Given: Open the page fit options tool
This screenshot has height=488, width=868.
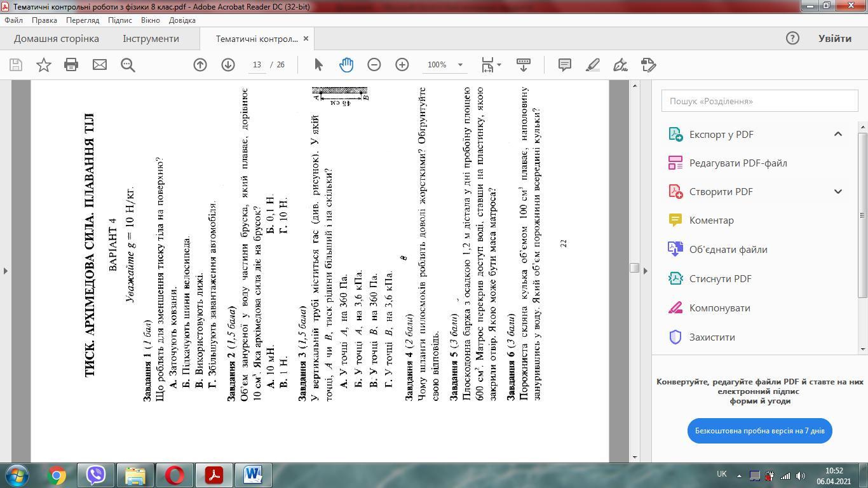Looking at the screenshot, I should tap(491, 65).
